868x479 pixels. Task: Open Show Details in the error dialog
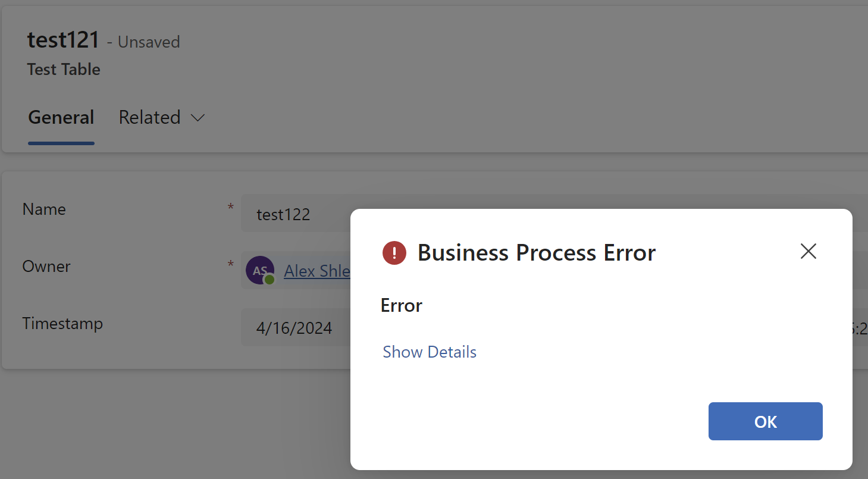430,352
